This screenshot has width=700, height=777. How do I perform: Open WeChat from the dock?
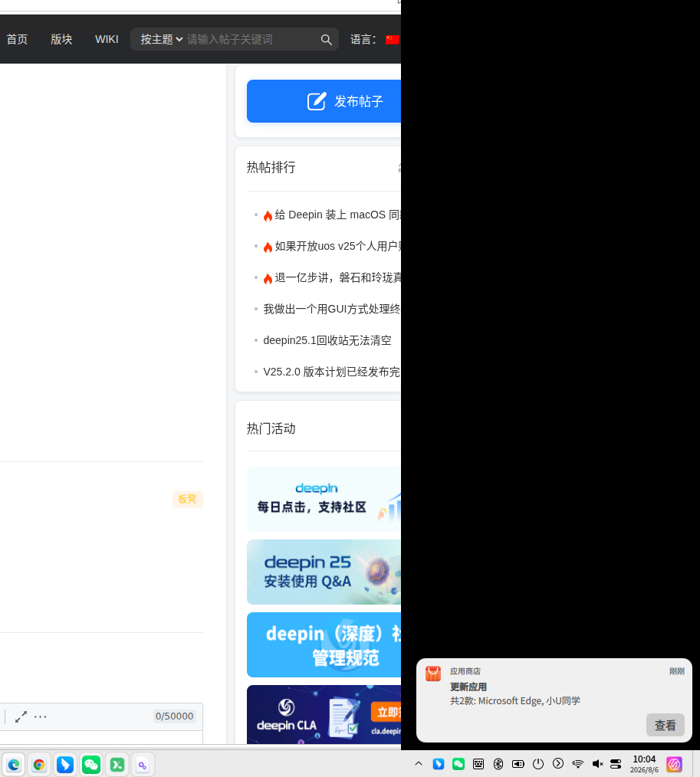click(91, 765)
